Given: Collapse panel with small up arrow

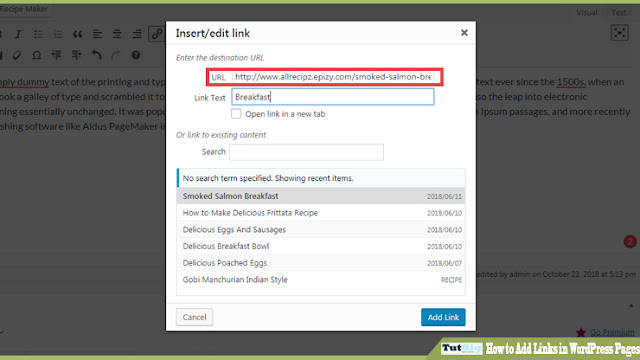Looking at the screenshot, I should point(631,305).
